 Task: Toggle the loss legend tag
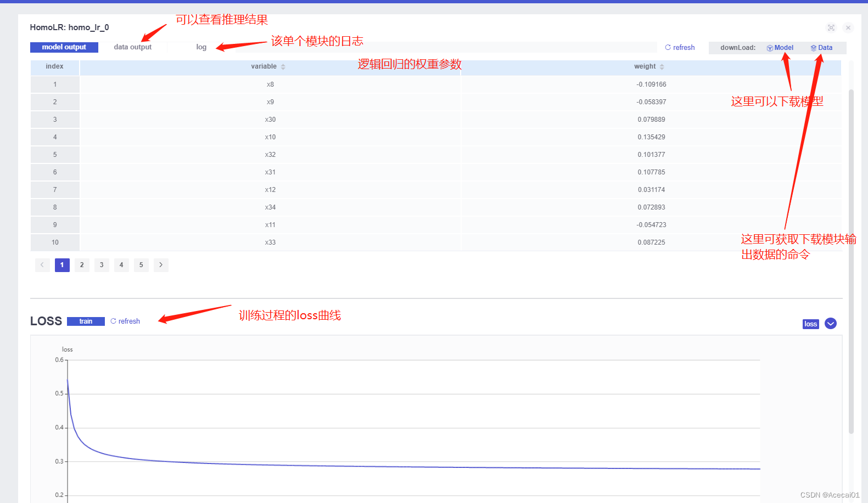point(810,324)
